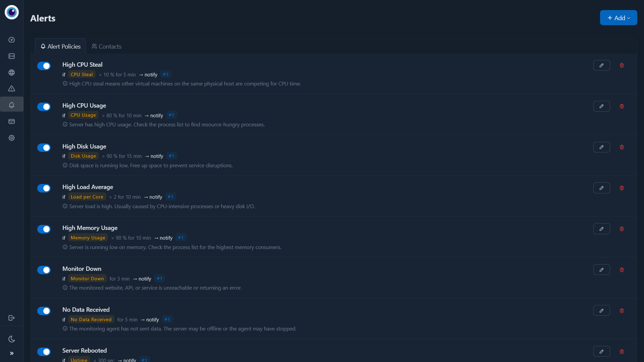Click the #1 contact badge for High CPU Usage
Viewport: 644px width, 362px height.
[x=171, y=115]
